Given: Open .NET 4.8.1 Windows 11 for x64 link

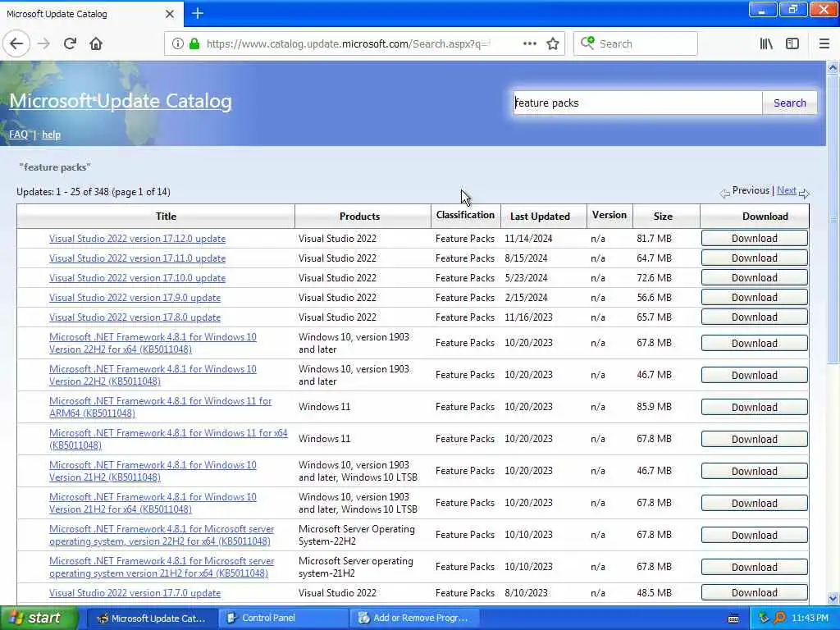Looking at the screenshot, I should click(168, 439).
